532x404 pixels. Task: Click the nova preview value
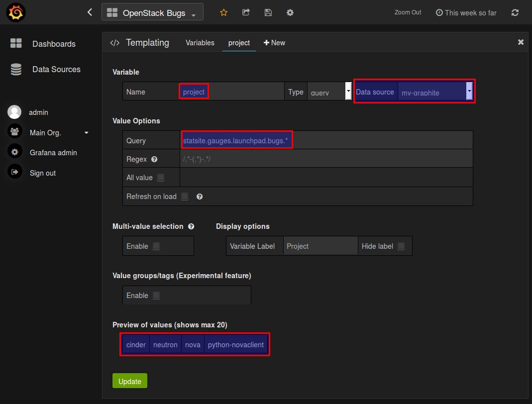click(x=193, y=345)
